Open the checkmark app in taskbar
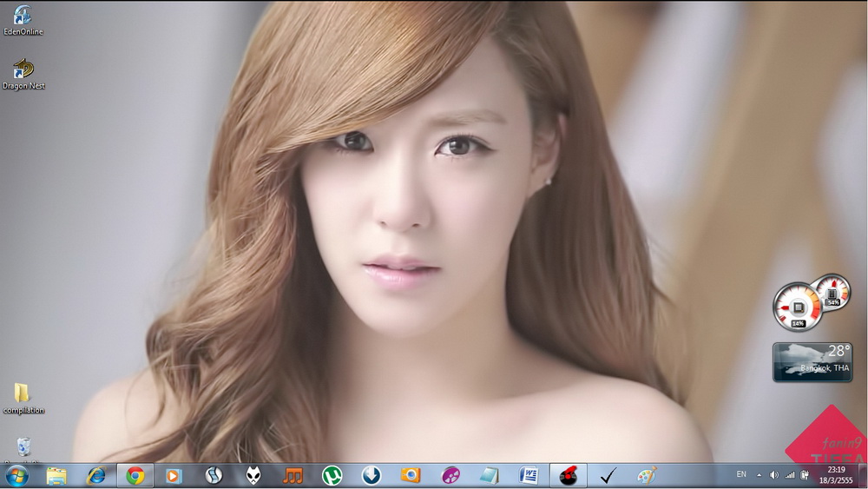The height and width of the screenshot is (489, 868). pos(608,476)
